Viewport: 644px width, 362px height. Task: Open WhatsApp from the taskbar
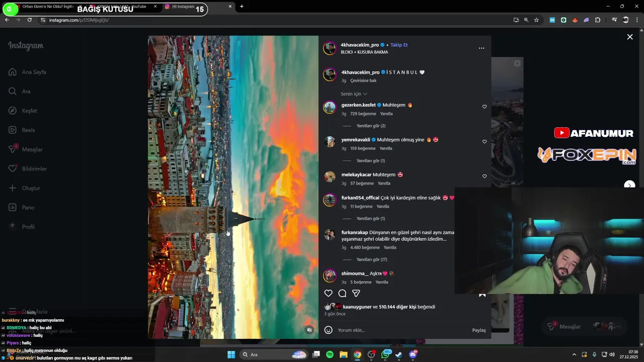(385, 354)
